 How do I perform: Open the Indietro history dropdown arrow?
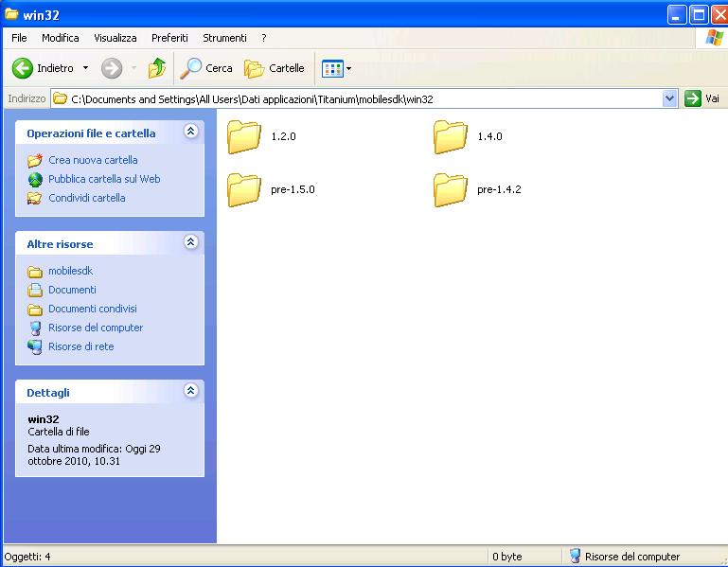pyautogui.click(x=85, y=68)
